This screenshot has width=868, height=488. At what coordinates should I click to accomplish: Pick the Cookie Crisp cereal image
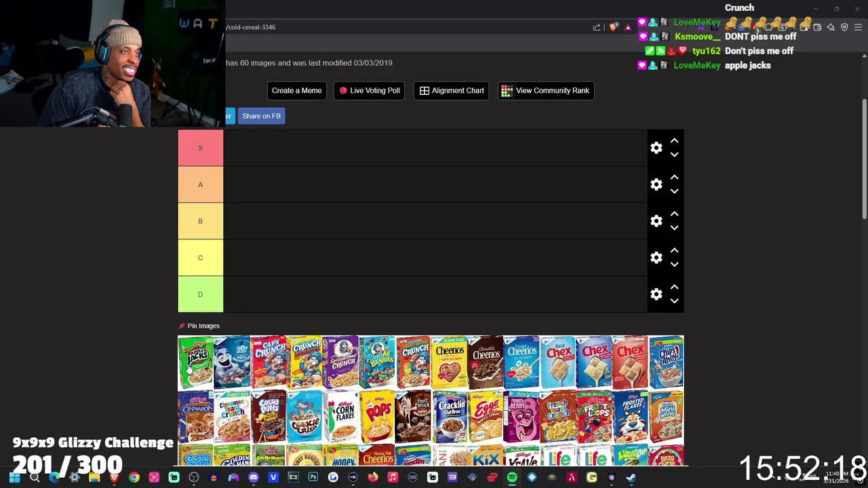click(304, 417)
